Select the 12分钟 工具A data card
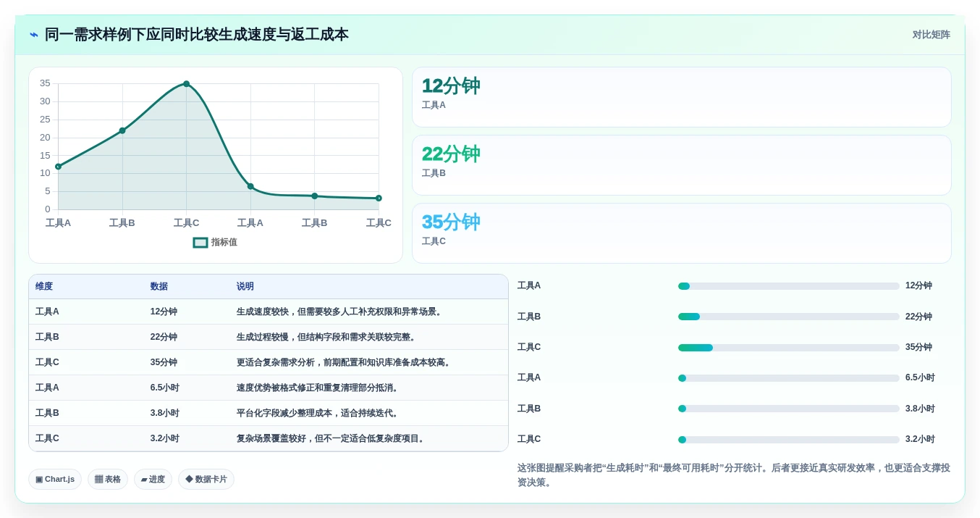The width and height of the screenshot is (980, 518). (x=681, y=97)
